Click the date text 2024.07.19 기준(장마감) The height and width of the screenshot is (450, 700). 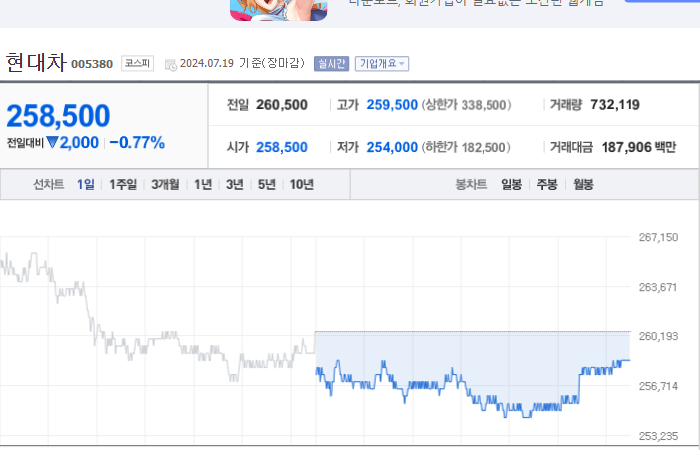click(242, 63)
